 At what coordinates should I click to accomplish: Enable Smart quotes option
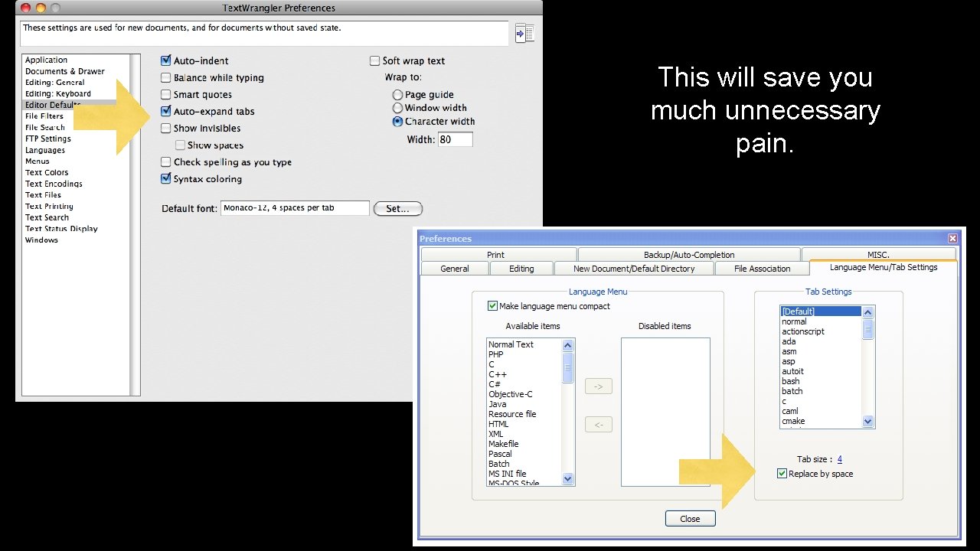(165, 94)
